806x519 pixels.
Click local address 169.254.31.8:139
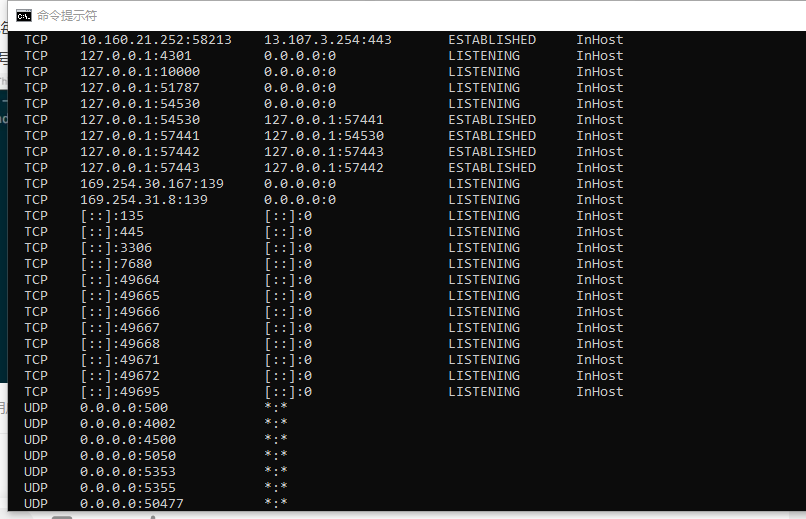pyautogui.click(x=144, y=199)
